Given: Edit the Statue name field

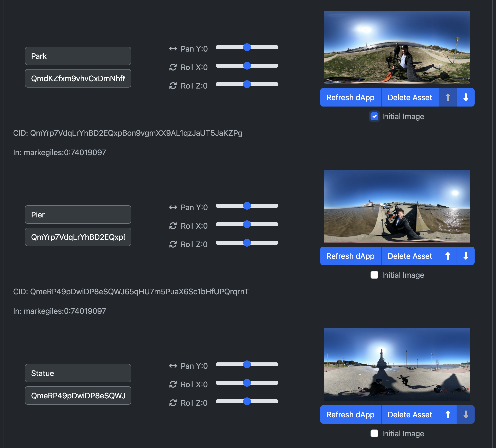Looking at the screenshot, I should pyautogui.click(x=78, y=373).
